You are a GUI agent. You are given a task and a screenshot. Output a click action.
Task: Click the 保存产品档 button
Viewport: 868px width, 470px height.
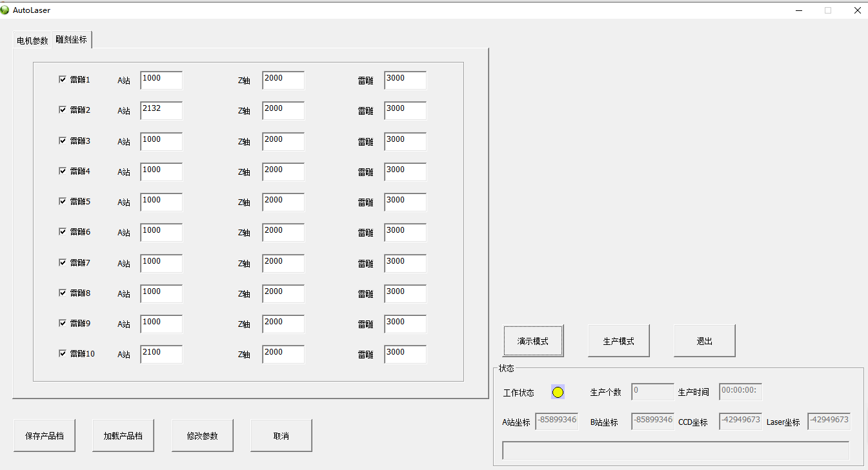tap(45, 436)
